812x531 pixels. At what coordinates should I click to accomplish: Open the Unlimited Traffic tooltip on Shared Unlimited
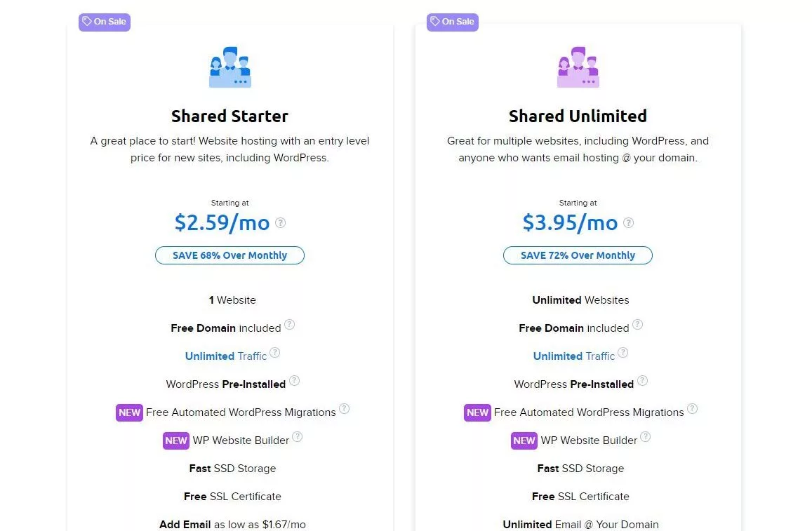(623, 353)
